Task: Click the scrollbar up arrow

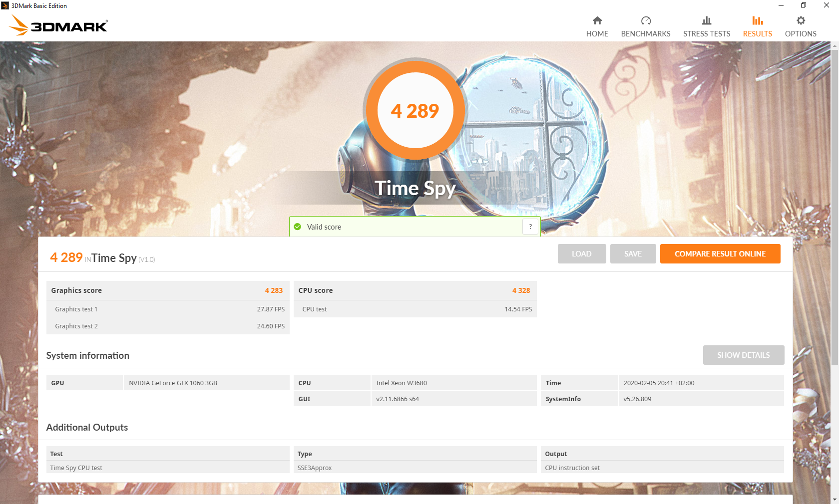Action: pos(835,45)
